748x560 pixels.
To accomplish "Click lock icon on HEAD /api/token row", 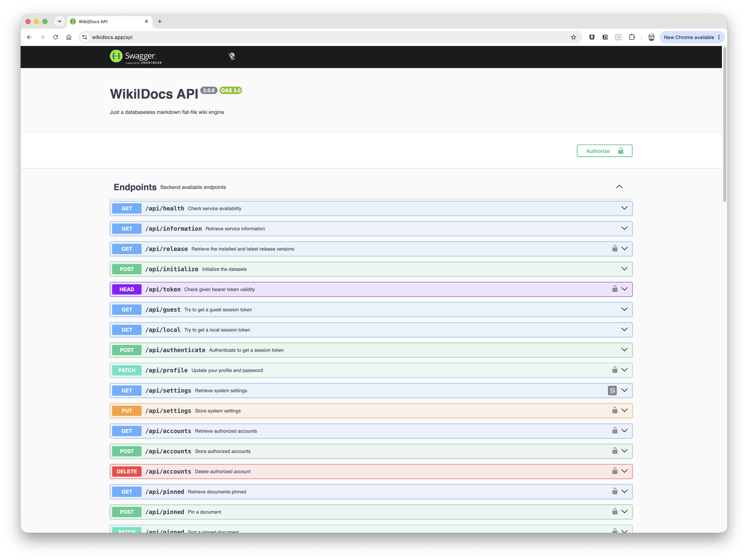I will [x=614, y=289].
